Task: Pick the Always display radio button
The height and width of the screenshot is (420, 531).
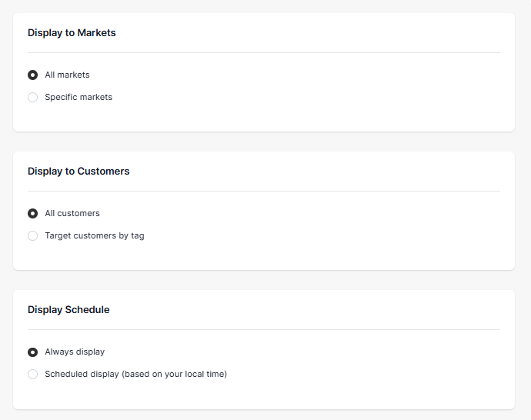Action: click(x=32, y=352)
